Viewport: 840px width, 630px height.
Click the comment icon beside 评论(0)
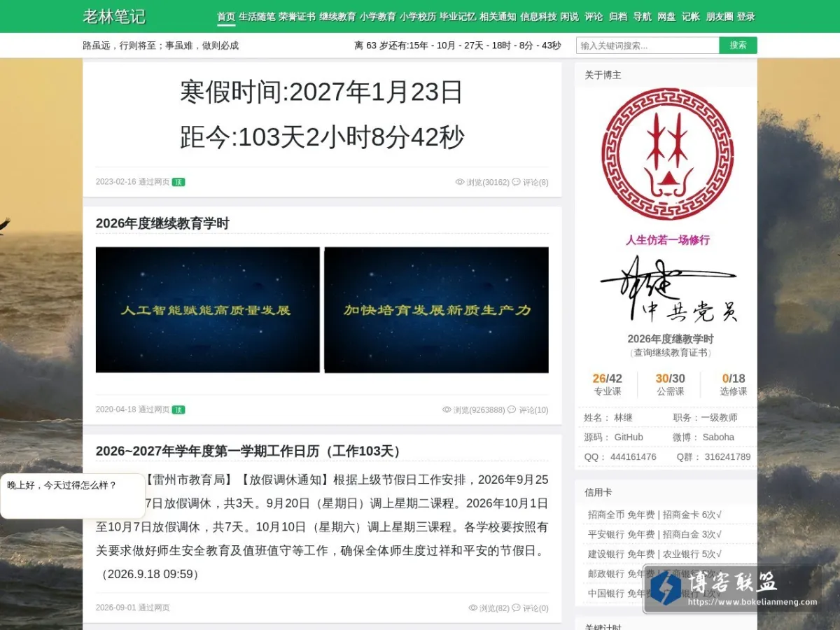(x=516, y=608)
